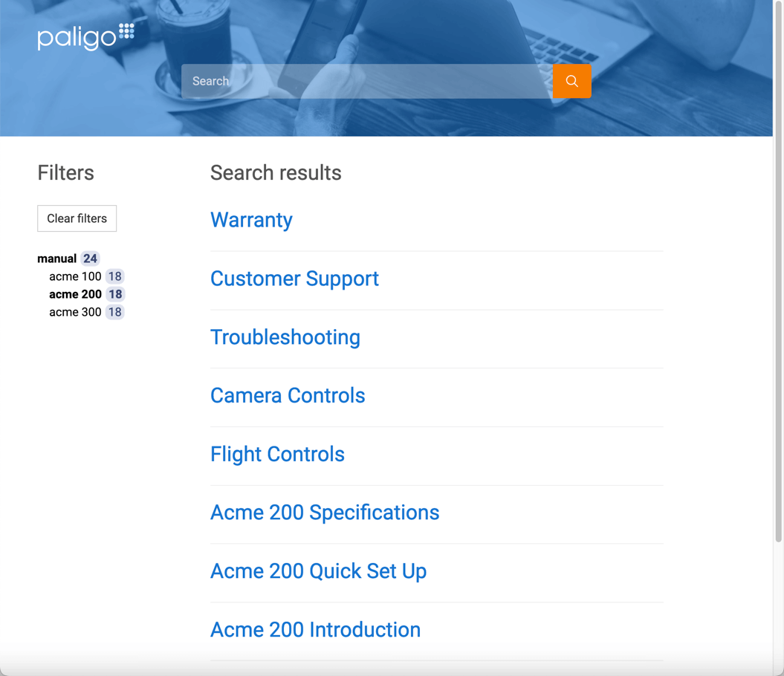Viewport: 784px width, 676px height.
Task: Open the Customer Support article
Action: [294, 279]
